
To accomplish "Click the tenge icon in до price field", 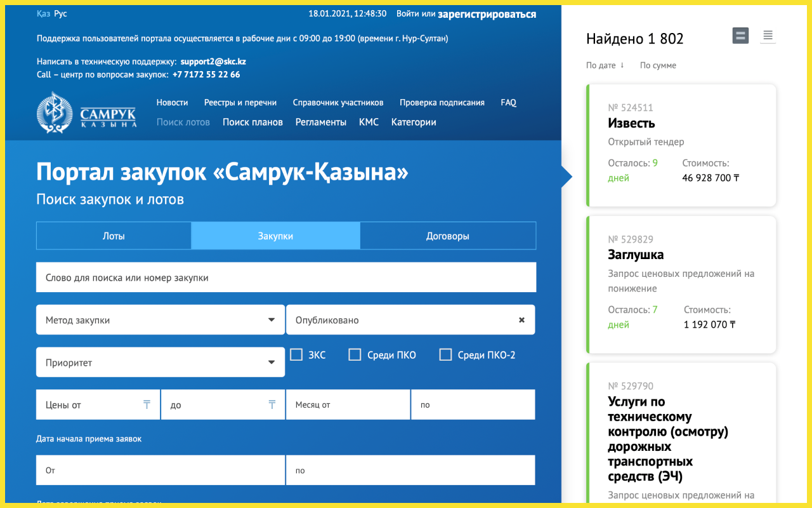I will pyautogui.click(x=272, y=404).
